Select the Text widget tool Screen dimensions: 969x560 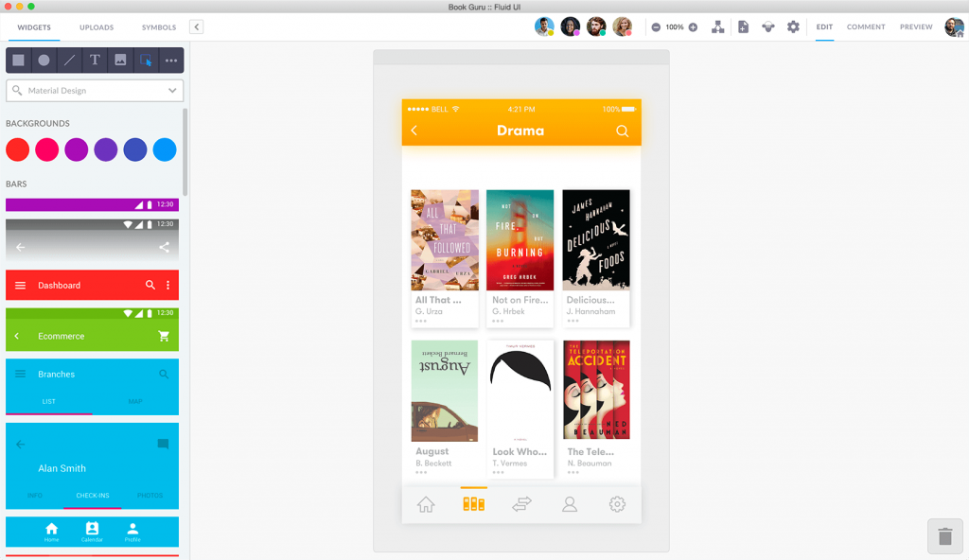(x=97, y=60)
